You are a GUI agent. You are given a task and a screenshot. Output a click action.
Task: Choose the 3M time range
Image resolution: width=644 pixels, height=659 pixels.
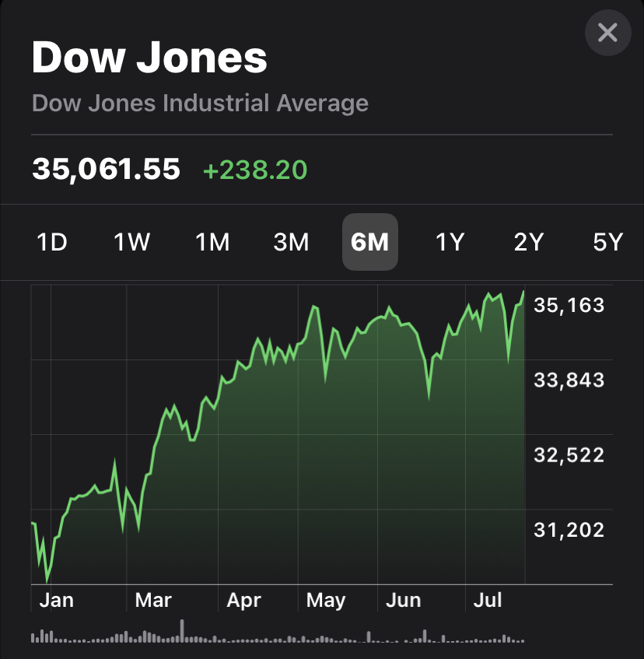[x=292, y=242]
